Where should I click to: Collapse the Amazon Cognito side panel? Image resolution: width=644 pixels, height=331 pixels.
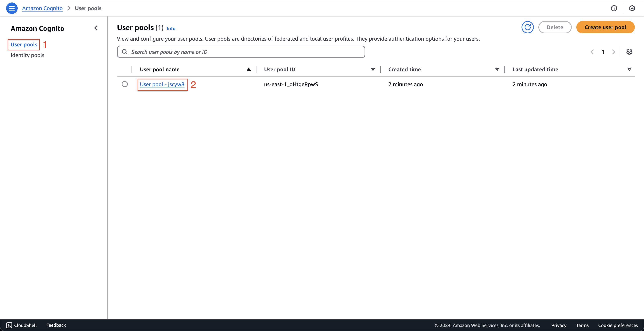pos(96,28)
